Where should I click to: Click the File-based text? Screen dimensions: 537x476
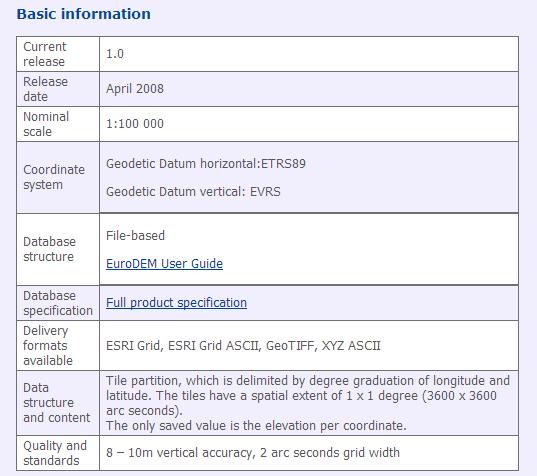[135, 236]
